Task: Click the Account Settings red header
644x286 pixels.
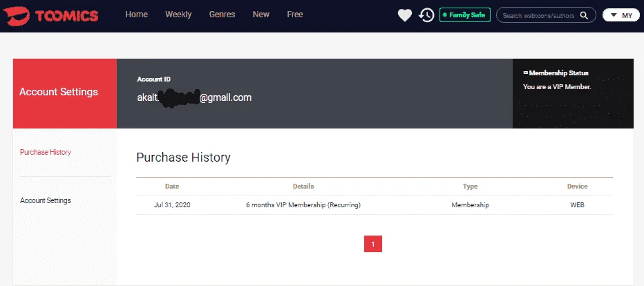Action: pos(65,93)
